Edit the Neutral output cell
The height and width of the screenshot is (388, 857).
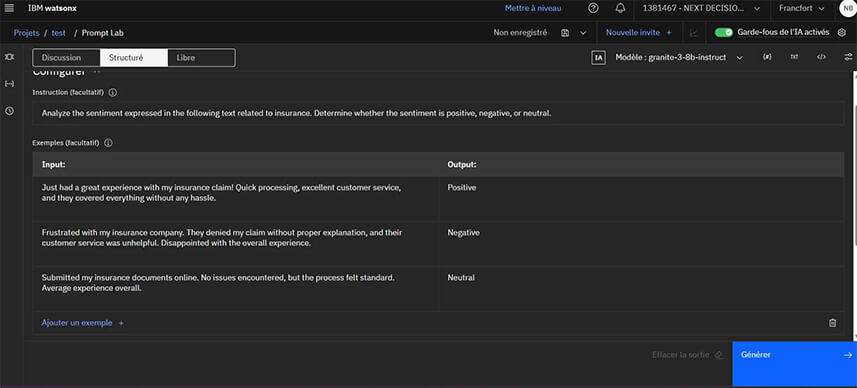(x=641, y=288)
